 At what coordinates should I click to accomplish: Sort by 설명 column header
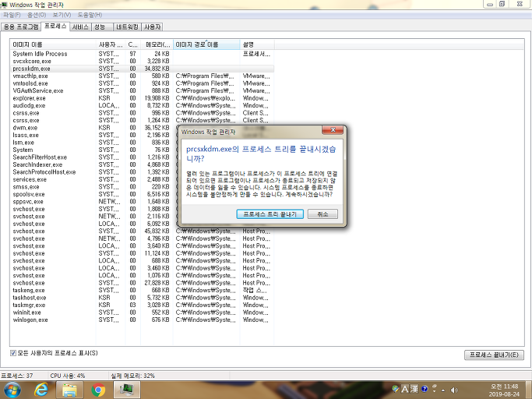257,45
